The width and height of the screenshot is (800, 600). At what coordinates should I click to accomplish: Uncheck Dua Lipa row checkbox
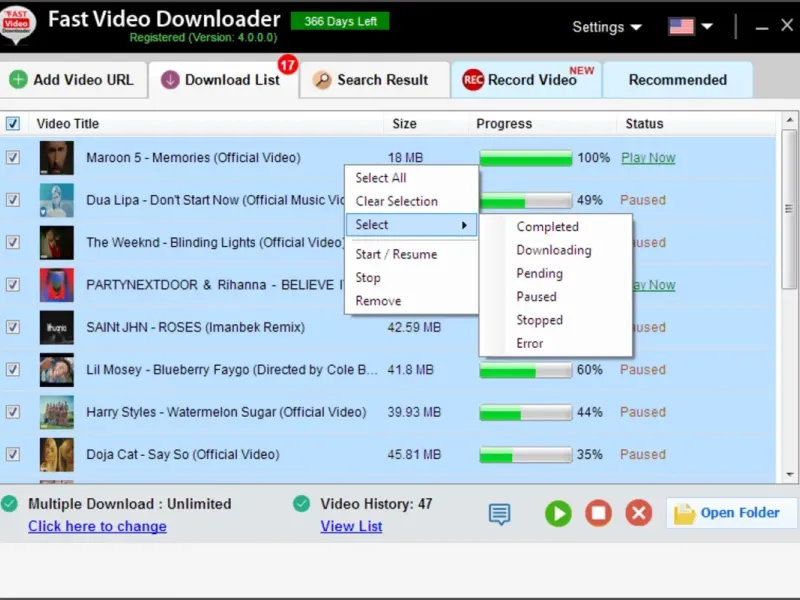[13, 200]
